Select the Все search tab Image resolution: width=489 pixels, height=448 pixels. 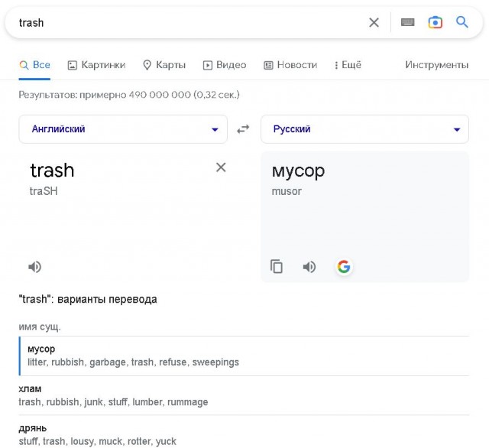point(34,65)
